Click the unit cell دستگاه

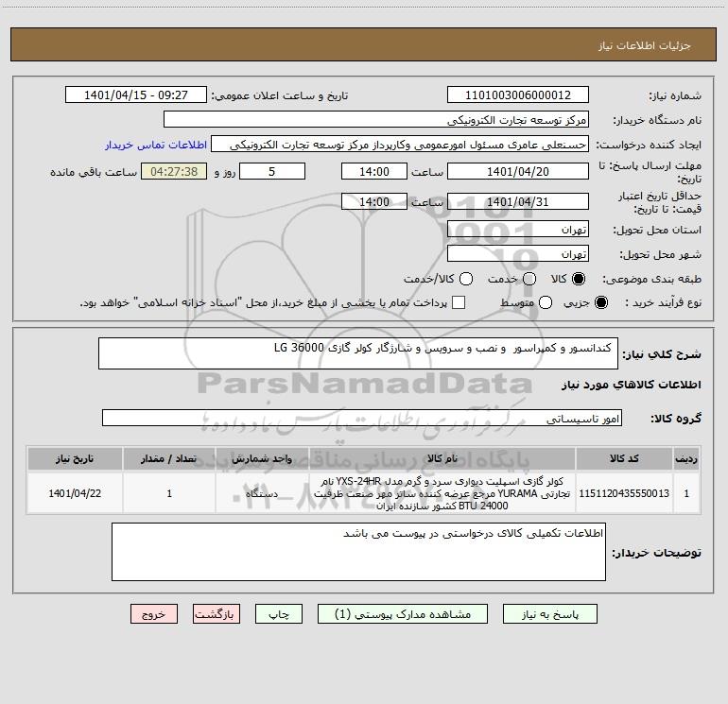point(262,493)
